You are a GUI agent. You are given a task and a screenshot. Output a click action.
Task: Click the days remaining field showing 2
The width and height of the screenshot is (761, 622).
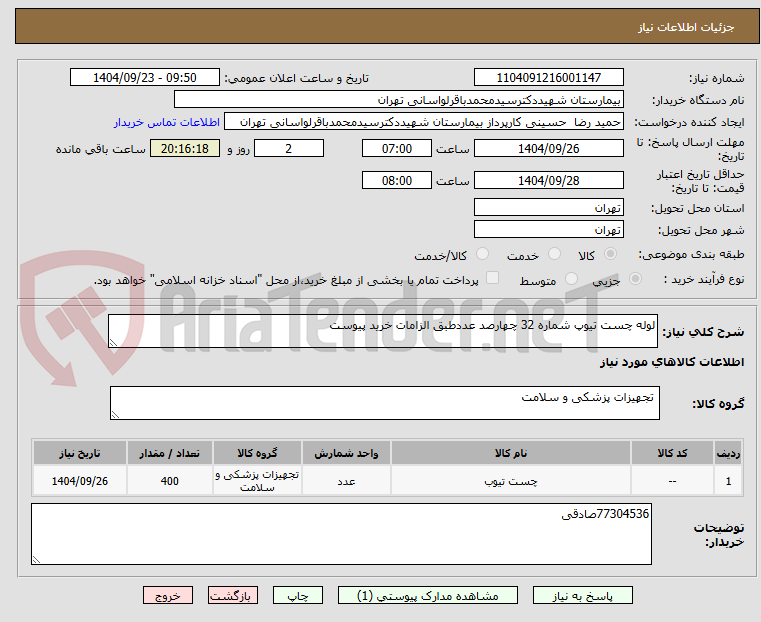(289, 148)
